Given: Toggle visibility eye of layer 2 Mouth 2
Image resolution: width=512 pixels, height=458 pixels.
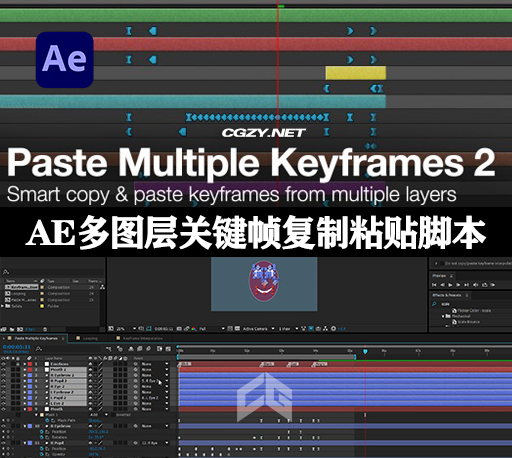Looking at the screenshot, I should click(3, 370).
